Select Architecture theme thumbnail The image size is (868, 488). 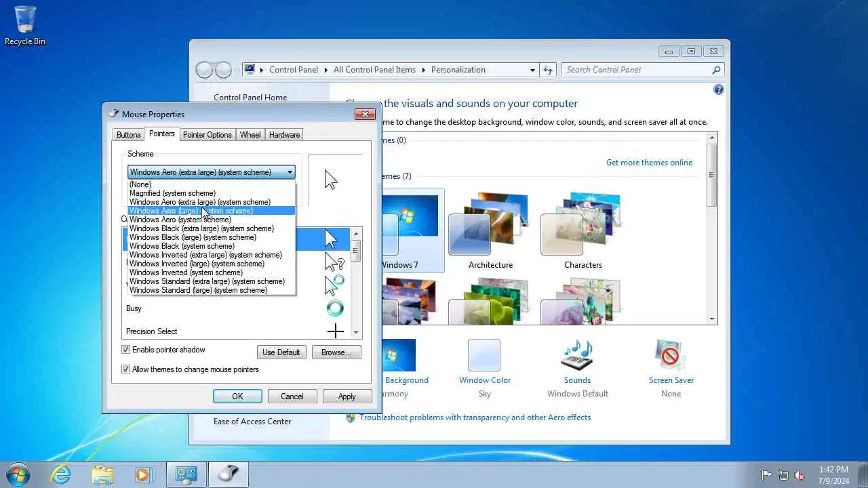point(490,230)
